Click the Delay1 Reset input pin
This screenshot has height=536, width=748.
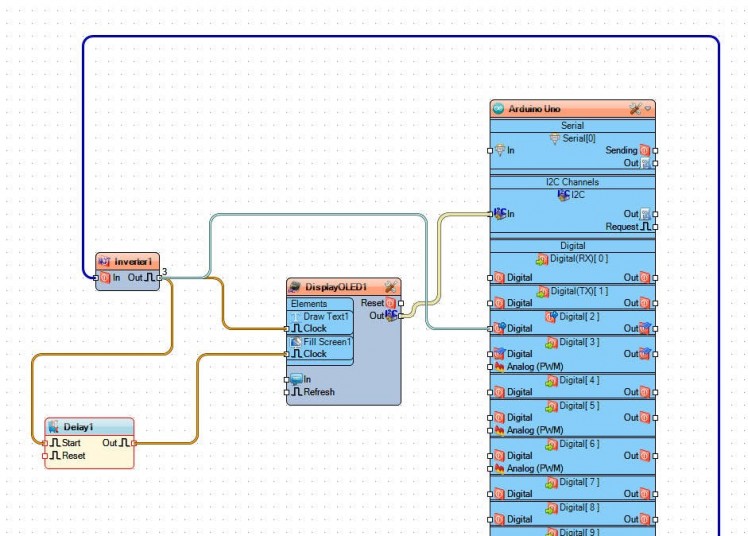point(46,456)
